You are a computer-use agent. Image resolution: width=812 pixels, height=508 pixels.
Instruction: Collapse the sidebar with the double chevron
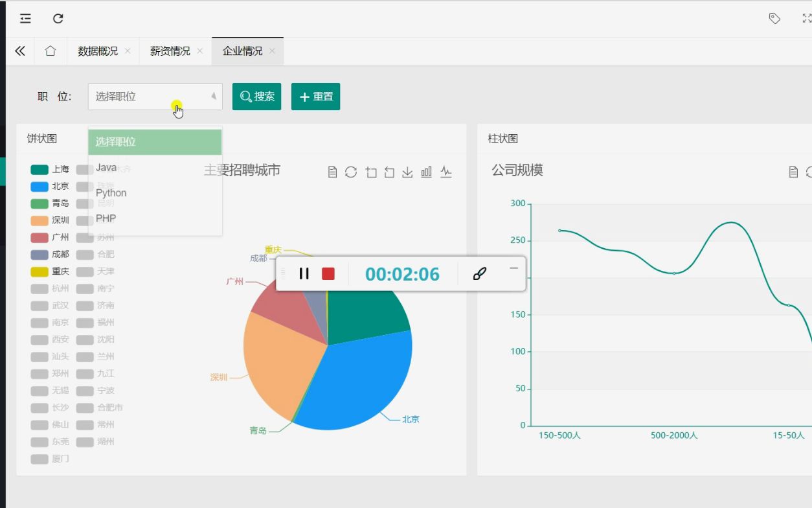pyautogui.click(x=19, y=51)
